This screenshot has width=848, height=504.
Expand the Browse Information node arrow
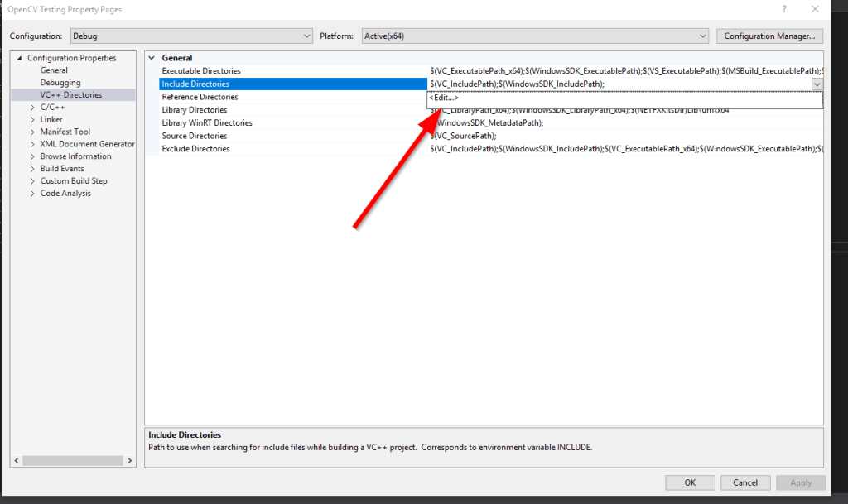point(32,156)
